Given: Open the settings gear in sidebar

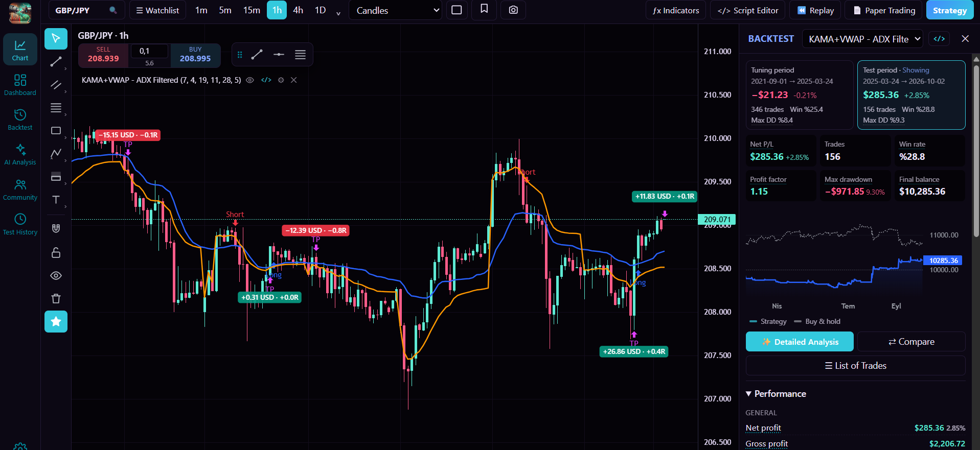Looking at the screenshot, I should click(x=20, y=446).
